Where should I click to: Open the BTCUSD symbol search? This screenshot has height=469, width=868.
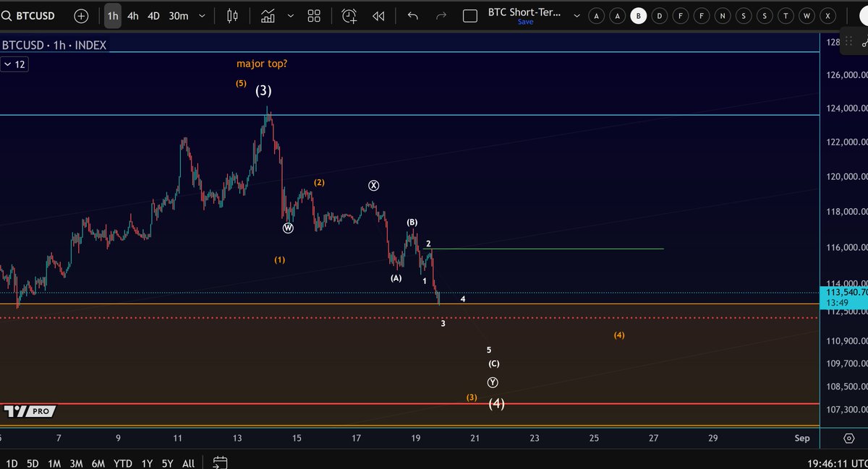(x=29, y=15)
